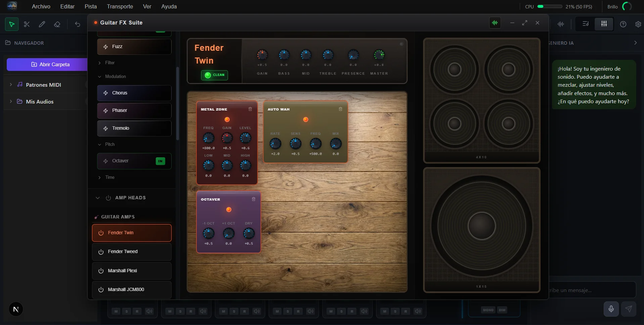This screenshot has height=325, width=644.
Task: Adjust the Fender Twin GAIN knob
Action: [x=262, y=55]
